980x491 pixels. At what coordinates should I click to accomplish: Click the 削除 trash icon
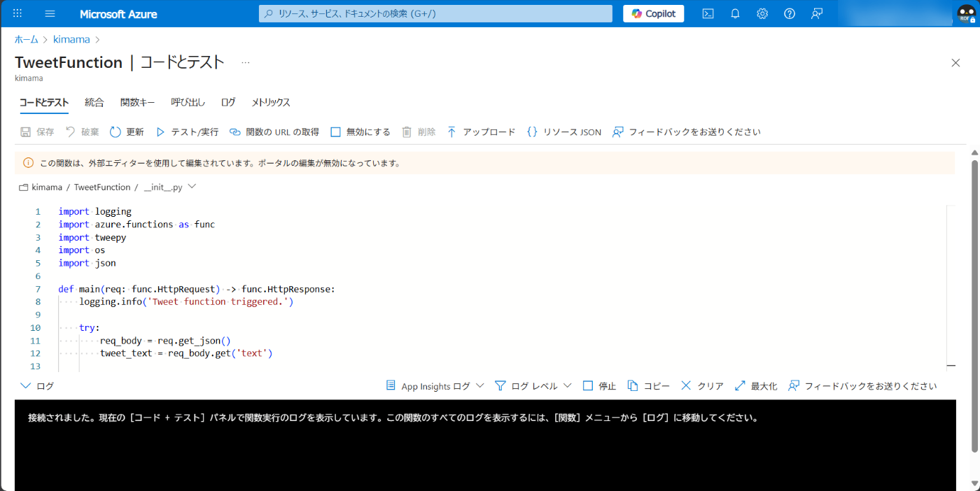click(407, 131)
